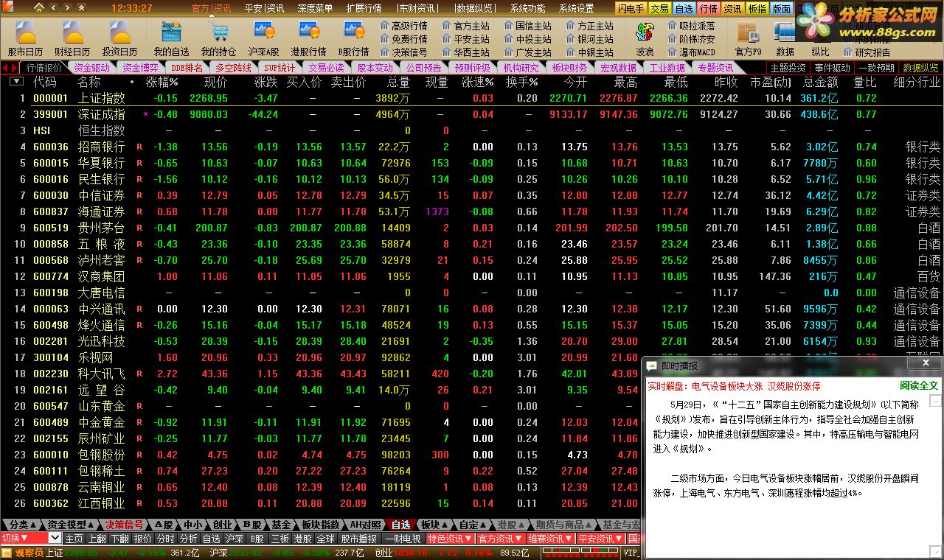Open the 扩展行情 menu
This screenshot has height=560, width=944.
[364, 8]
